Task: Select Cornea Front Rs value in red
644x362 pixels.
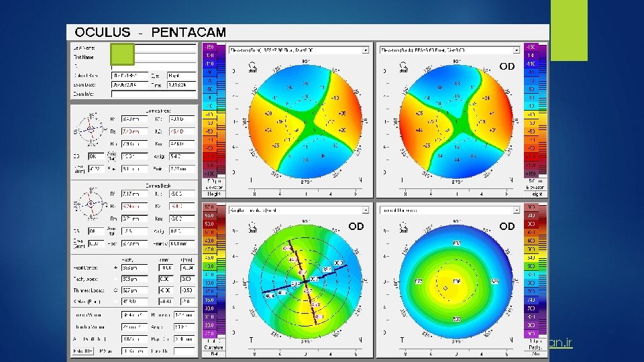Action: (x=134, y=131)
